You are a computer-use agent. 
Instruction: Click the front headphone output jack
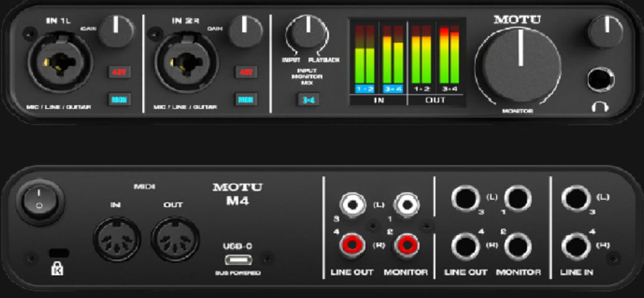point(600,80)
